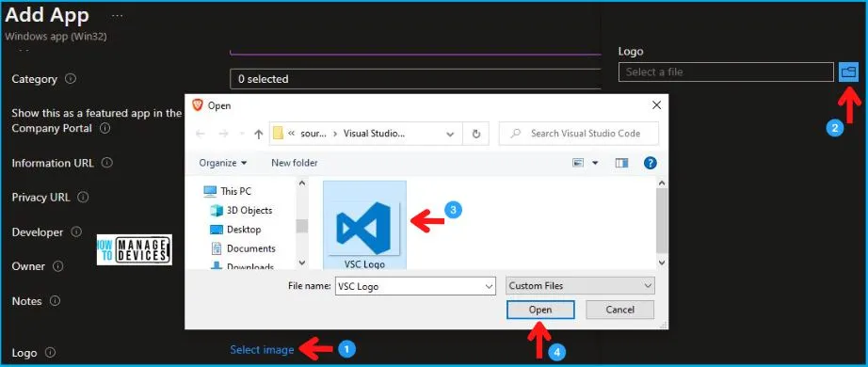Click info icon beside Company Portal
The height and width of the screenshot is (367, 868).
(104, 128)
